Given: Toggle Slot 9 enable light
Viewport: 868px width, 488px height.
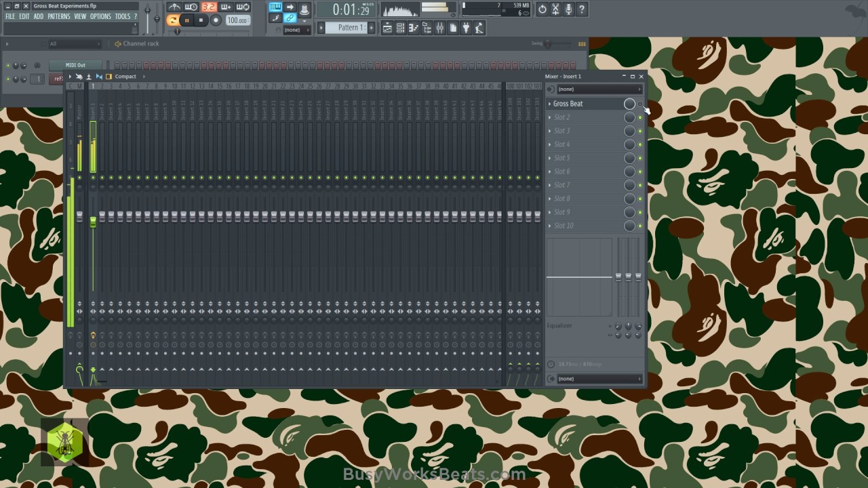Looking at the screenshot, I should (639, 212).
